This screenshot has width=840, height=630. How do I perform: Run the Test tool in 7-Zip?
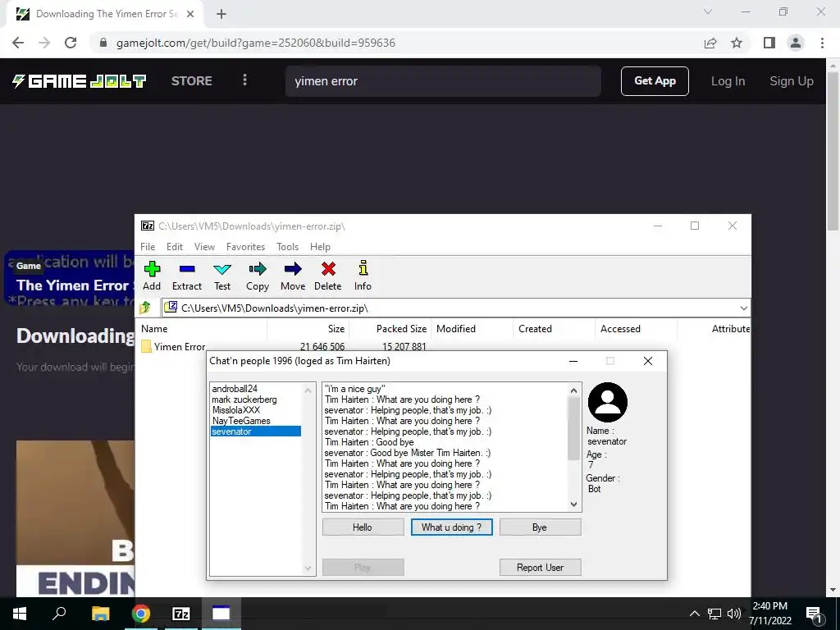(222, 269)
